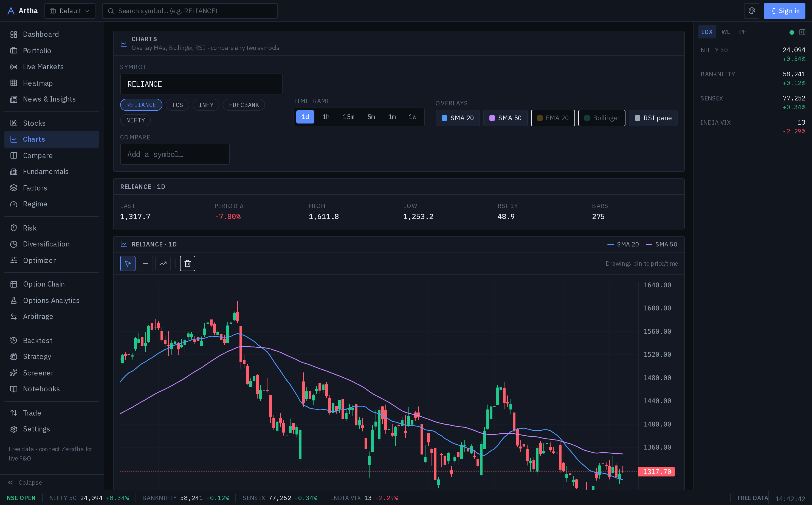Toggle the SMA 20 overlay
812x505 pixels.
point(458,118)
